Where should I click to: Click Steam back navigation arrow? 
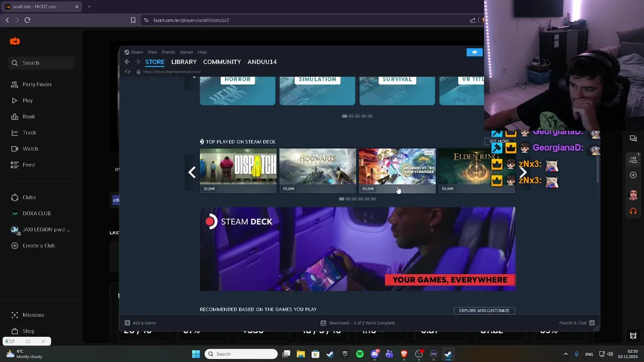point(127,62)
